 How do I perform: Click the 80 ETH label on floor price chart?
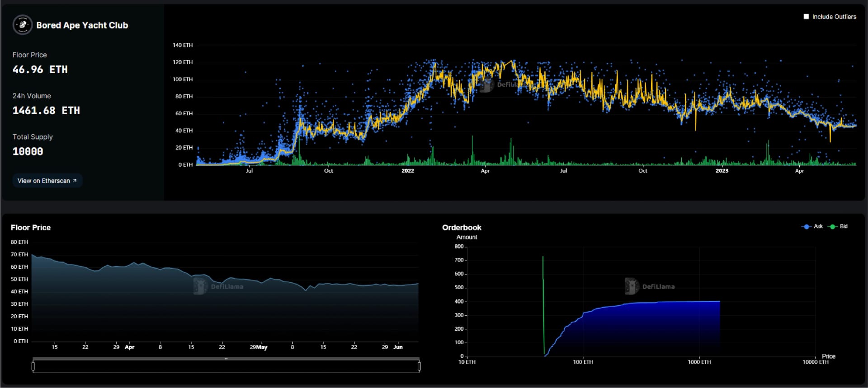coord(19,242)
